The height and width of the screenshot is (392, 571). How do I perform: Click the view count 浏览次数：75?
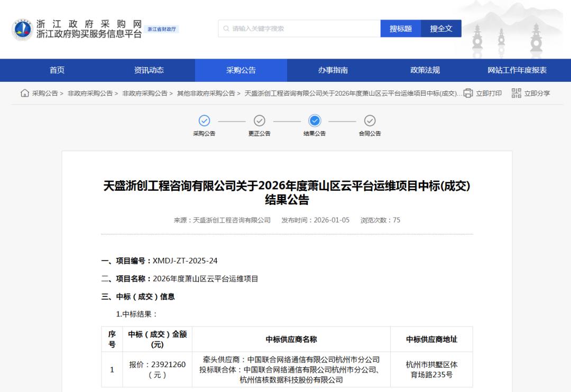(380, 220)
